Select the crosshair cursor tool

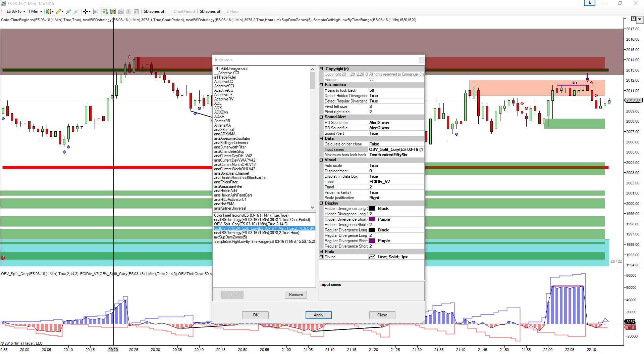click(86, 11)
